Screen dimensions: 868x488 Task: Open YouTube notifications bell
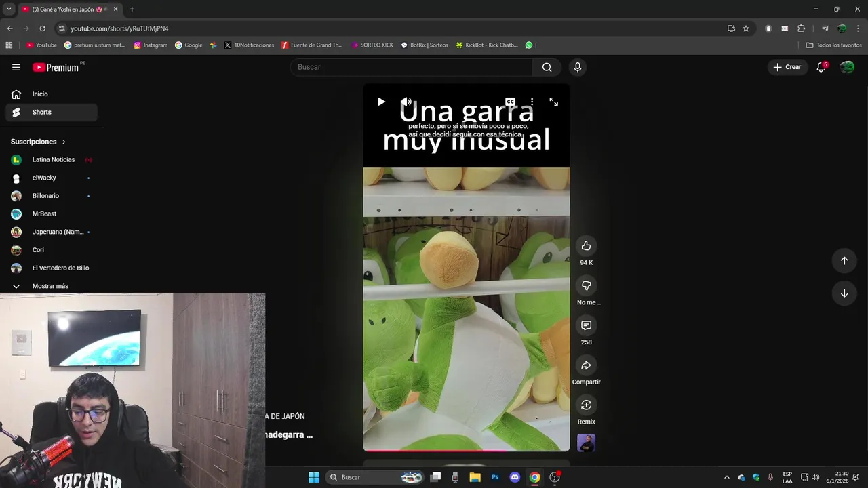click(x=821, y=67)
